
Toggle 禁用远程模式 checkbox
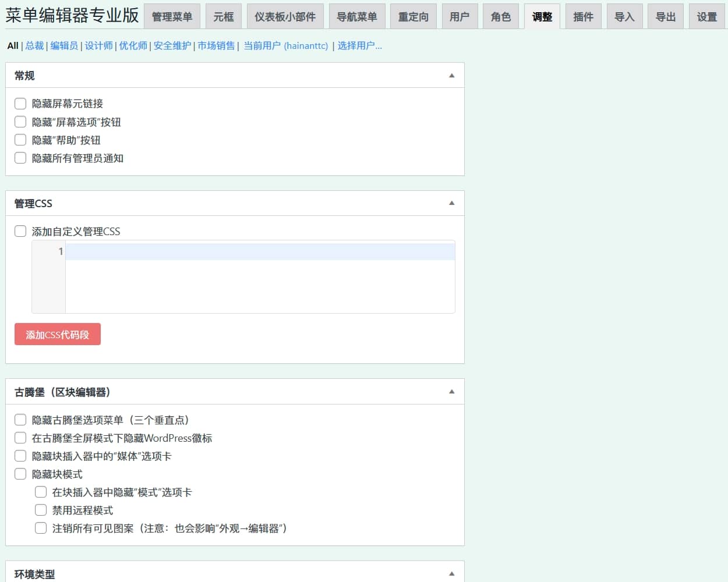[x=41, y=510]
